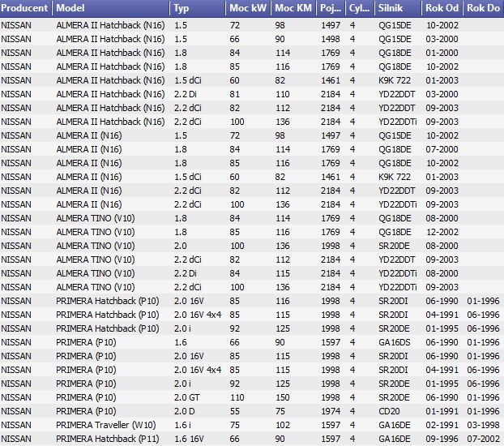Select 03-1998 end date in Traveller row
Viewport: 504px width, 446px height.
coord(484,426)
